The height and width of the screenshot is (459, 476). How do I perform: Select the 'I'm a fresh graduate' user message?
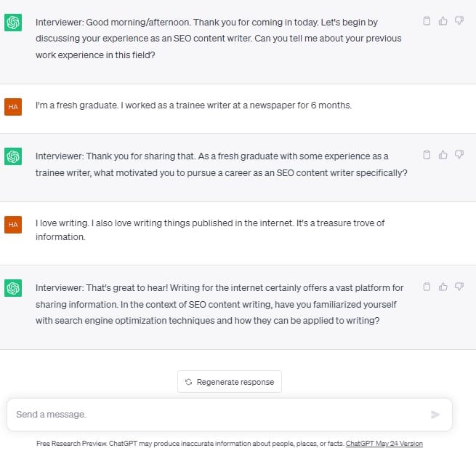[x=193, y=105]
